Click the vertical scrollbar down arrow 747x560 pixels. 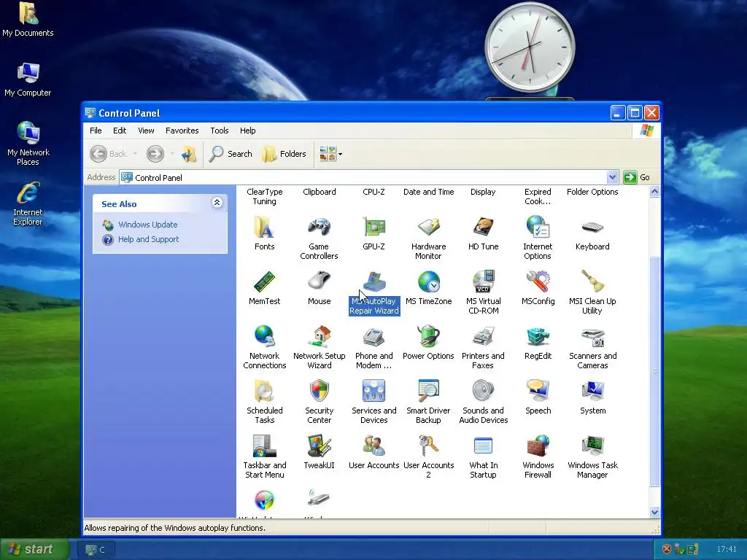tap(654, 513)
